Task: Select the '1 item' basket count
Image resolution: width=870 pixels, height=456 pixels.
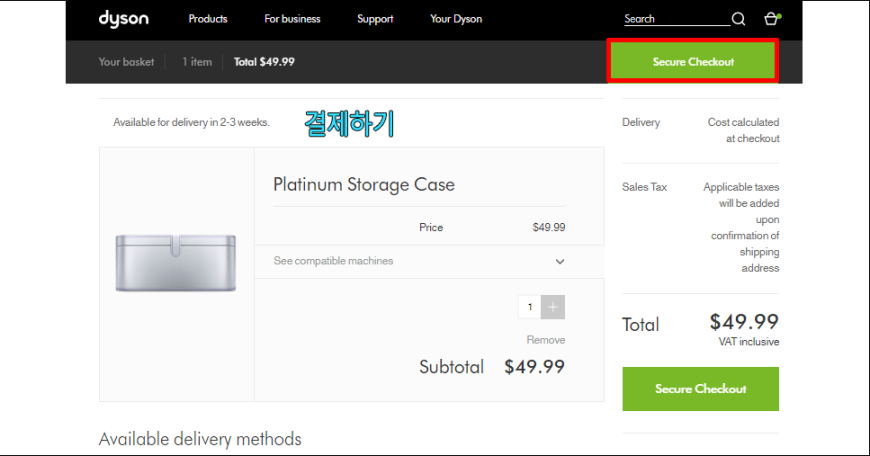Action: 197,62
